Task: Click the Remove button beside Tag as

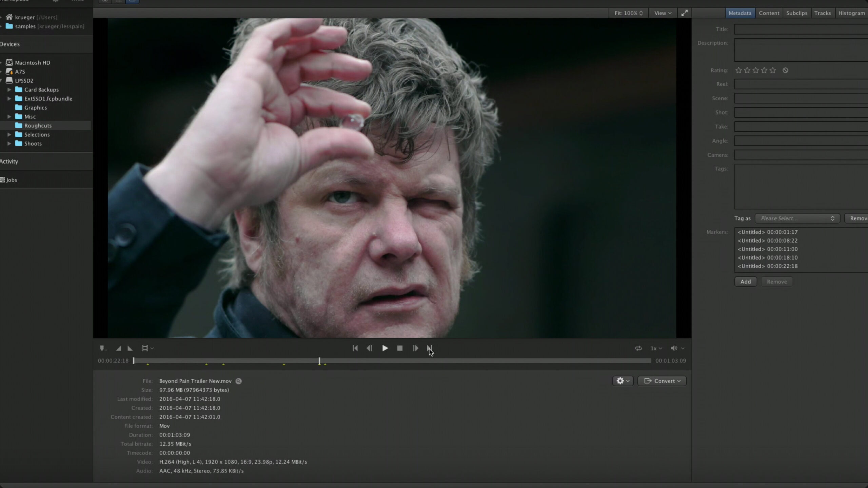Action: [856, 218]
